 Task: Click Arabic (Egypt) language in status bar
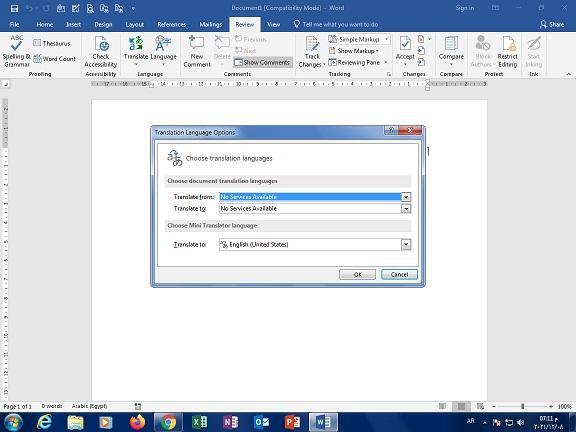coord(89,406)
